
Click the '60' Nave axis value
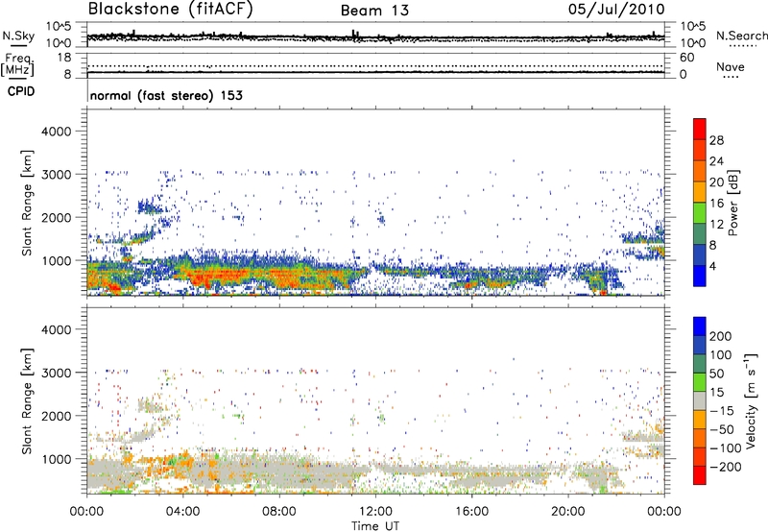tap(686, 58)
